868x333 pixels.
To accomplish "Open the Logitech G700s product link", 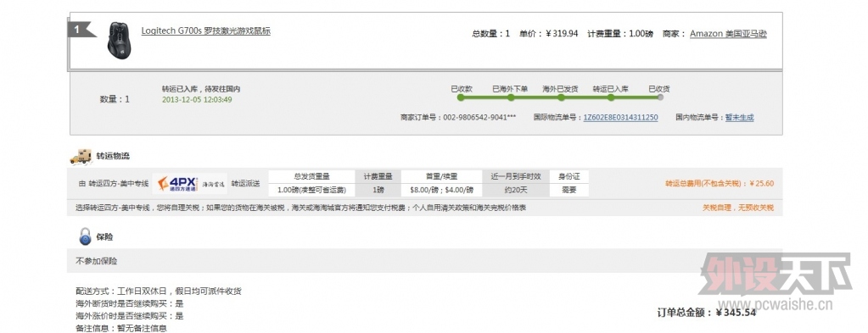I will coord(206,31).
